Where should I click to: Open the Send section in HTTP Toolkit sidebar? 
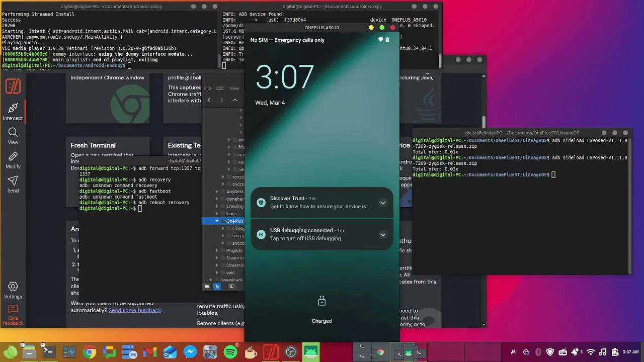coord(13,184)
